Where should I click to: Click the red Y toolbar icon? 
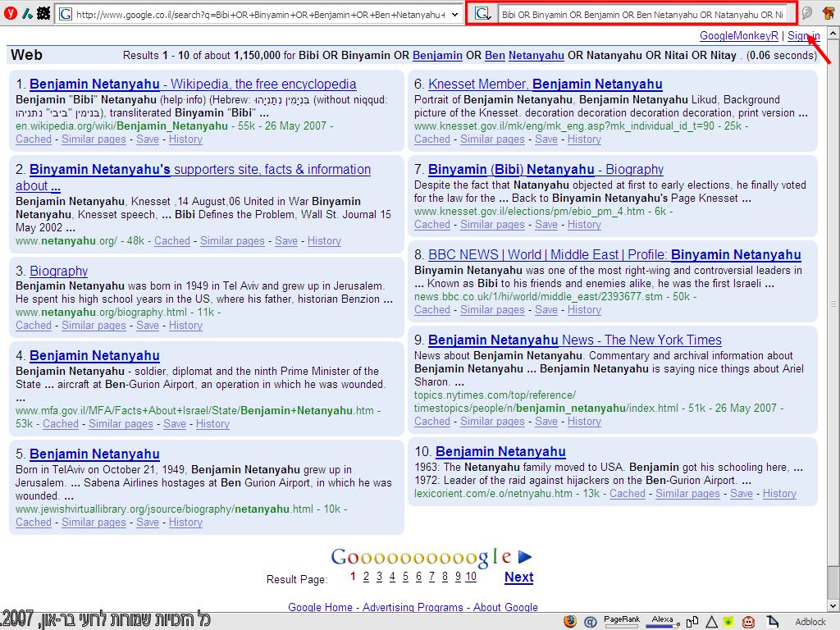point(11,13)
